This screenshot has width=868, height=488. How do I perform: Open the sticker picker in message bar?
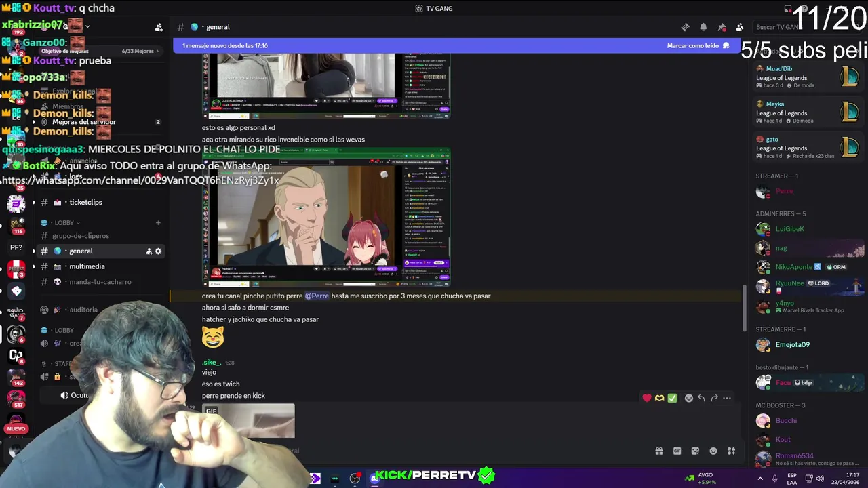tap(695, 451)
